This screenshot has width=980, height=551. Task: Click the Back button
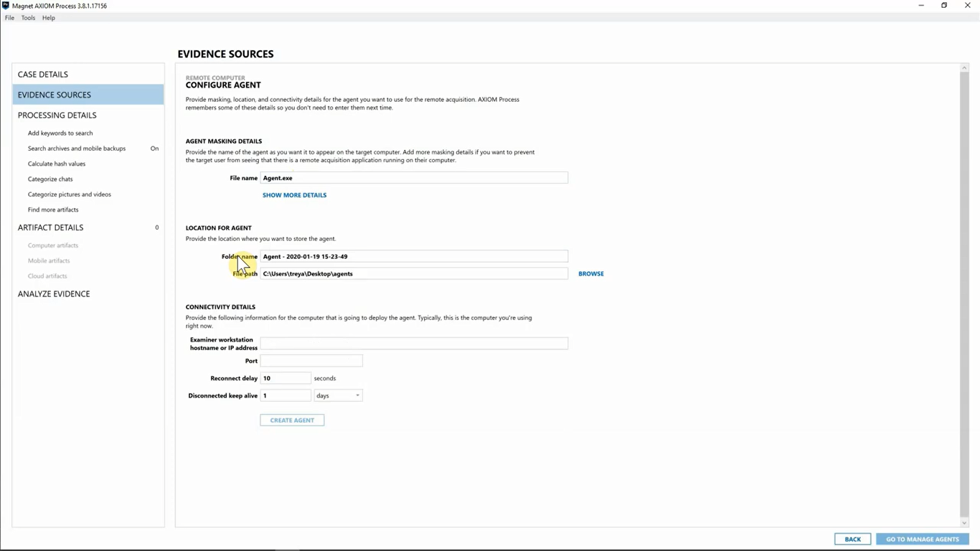(852, 539)
